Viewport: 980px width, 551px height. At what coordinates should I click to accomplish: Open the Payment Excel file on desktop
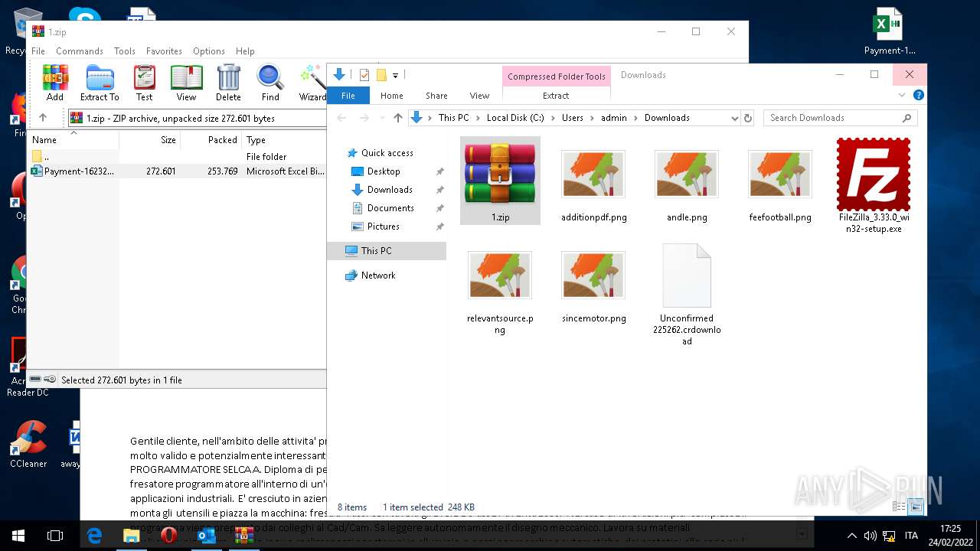[889, 33]
